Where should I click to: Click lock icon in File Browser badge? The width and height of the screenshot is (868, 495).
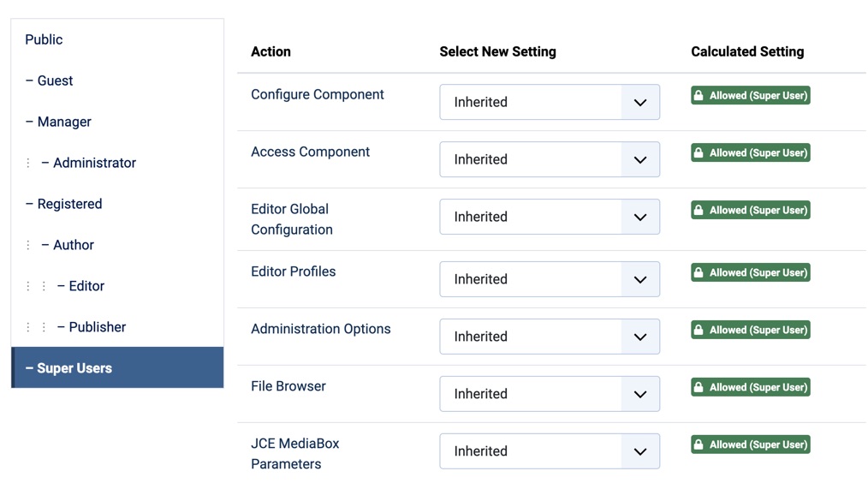coord(699,388)
